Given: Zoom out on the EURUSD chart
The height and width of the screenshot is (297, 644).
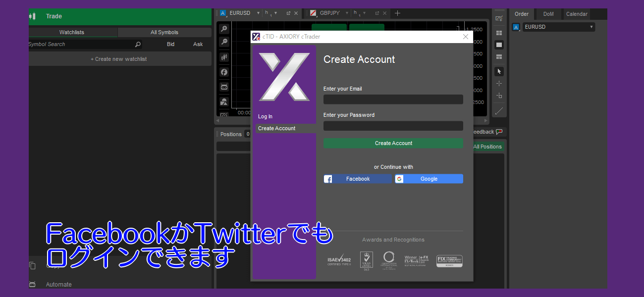Looking at the screenshot, I should click(x=224, y=42).
